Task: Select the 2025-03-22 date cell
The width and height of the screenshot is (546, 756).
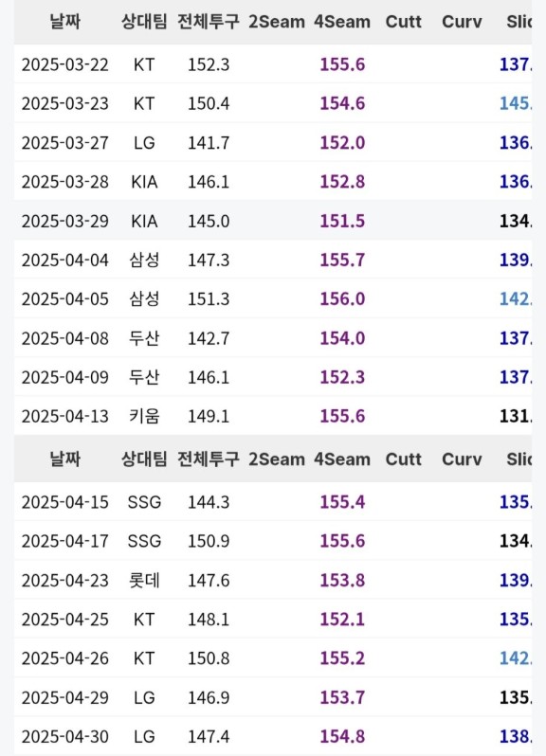Action: [65, 64]
